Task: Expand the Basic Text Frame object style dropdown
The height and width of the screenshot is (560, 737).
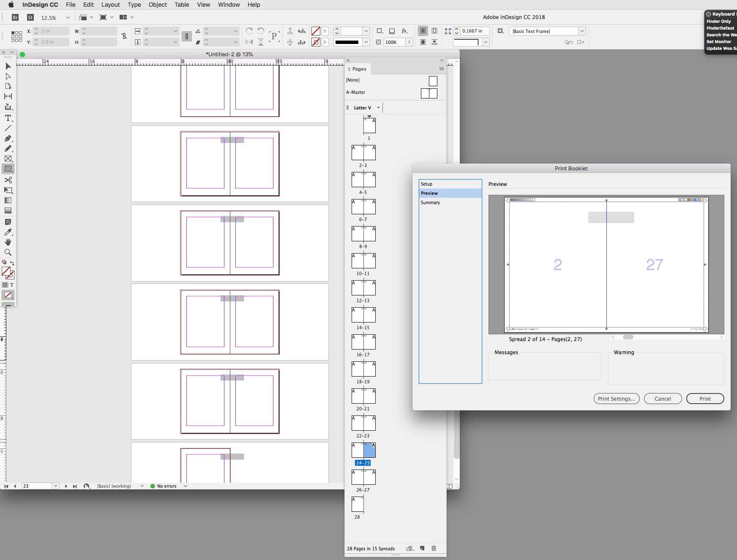Action: tap(582, 31)
